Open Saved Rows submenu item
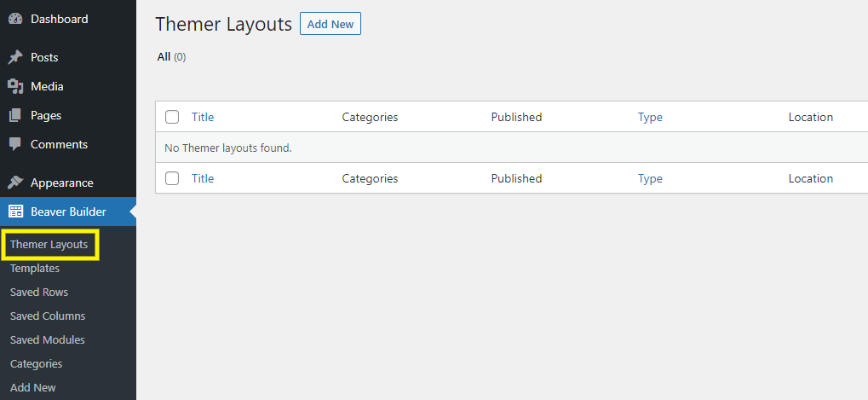 point(39,292)
